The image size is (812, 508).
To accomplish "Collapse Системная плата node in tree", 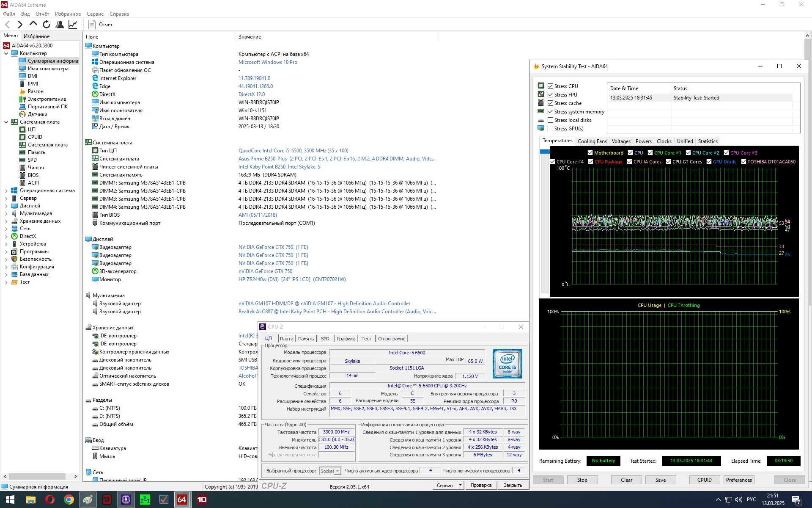I will pyautogui.click(x=6, y=122).
